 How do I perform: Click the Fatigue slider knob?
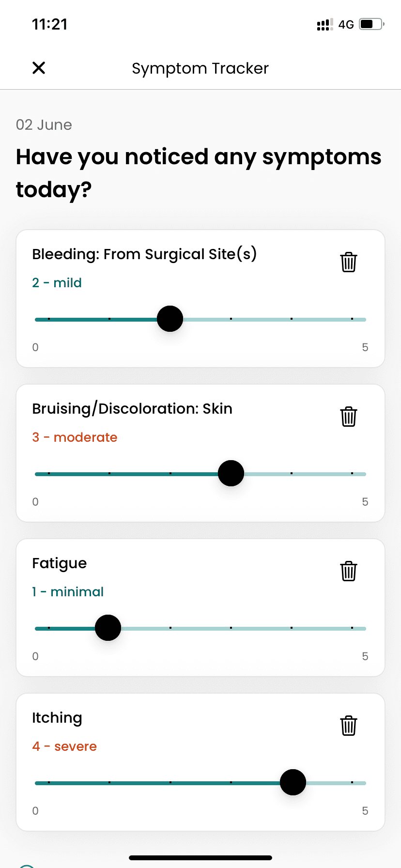click(108, 628)
